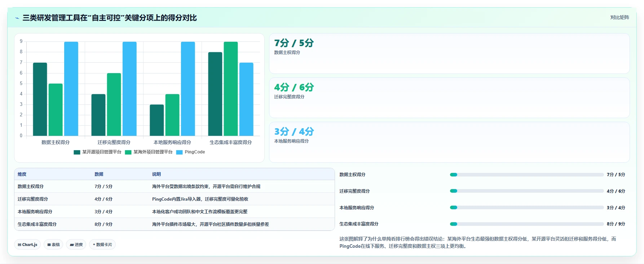The width and height of the screenshot is (644, 264).
Task: Open the 4分 / 6分 迁移完整度得分 card
Action: (449, 98)
